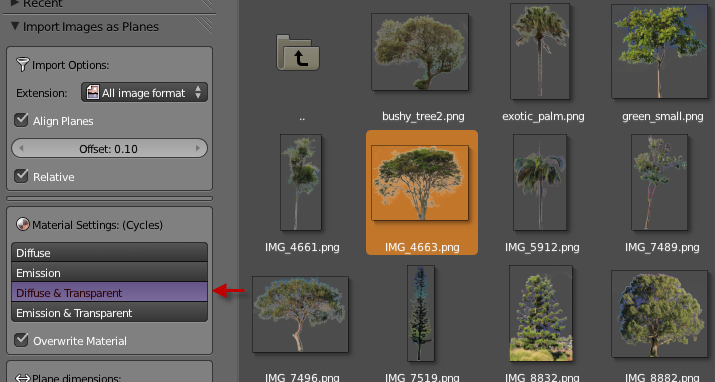Screen dimensions: 715x382
Task: Select the Emission material option
Action: (109, 272)
